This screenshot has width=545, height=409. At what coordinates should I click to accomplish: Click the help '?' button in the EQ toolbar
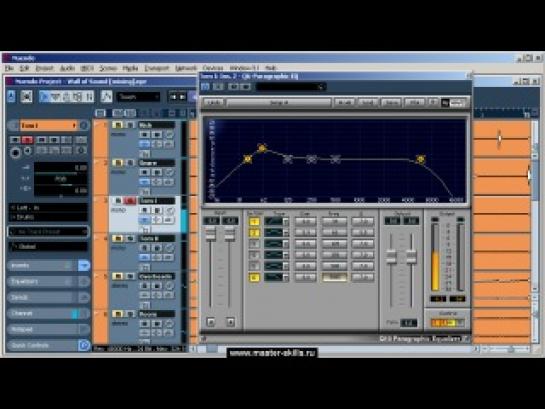pos(432,102)
